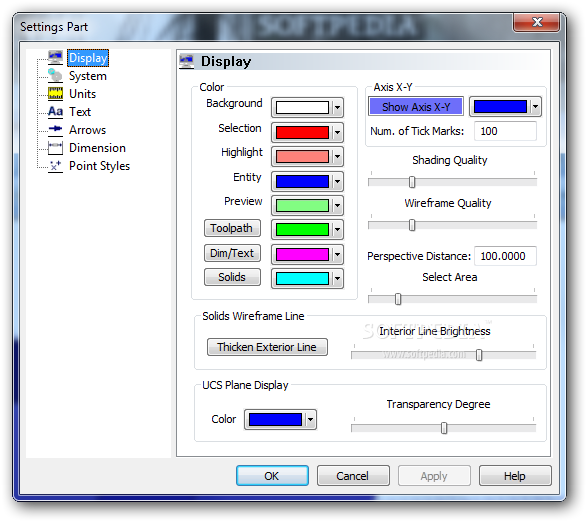The width and height of the screenshot is (587, 522).
Task: Click the Select Area slider handle
Action: point(398,299)
